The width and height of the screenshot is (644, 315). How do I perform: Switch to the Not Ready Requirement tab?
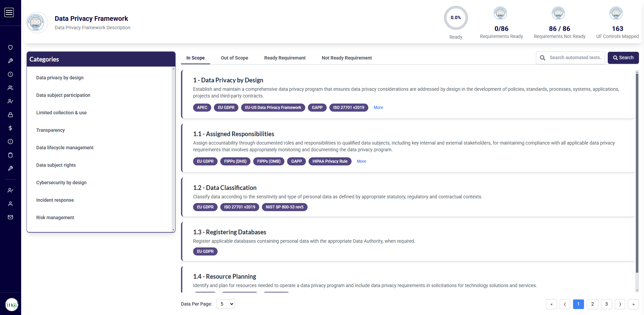(347, 58)
